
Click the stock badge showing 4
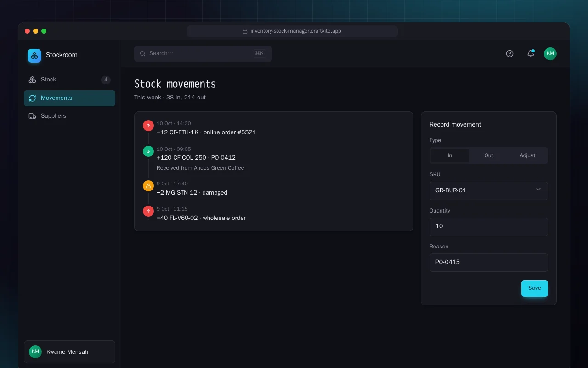[x=106, y=80]
